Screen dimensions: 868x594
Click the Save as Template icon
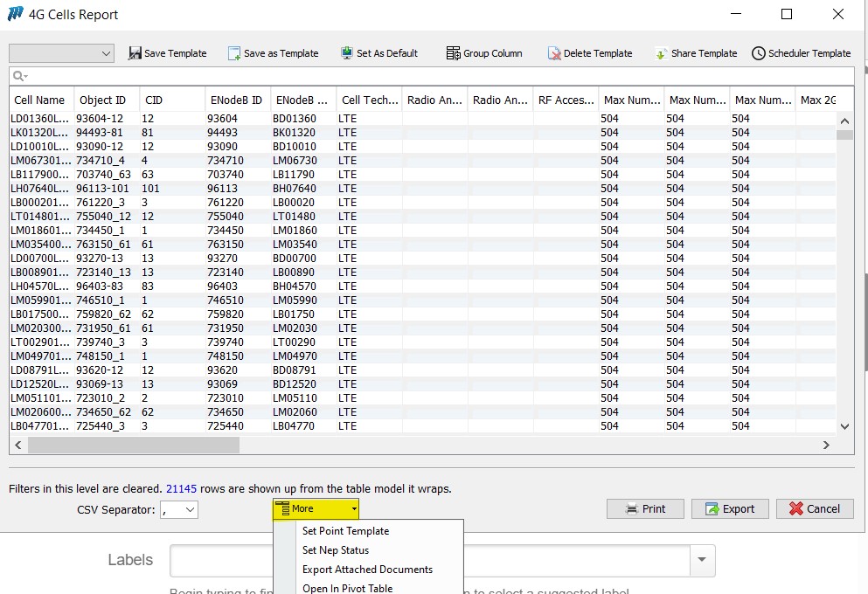[x=234, y=53]
